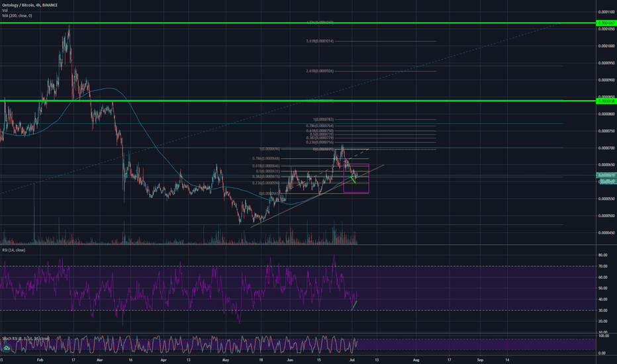Open the Stoch RSI indicator label

(26, 338)
